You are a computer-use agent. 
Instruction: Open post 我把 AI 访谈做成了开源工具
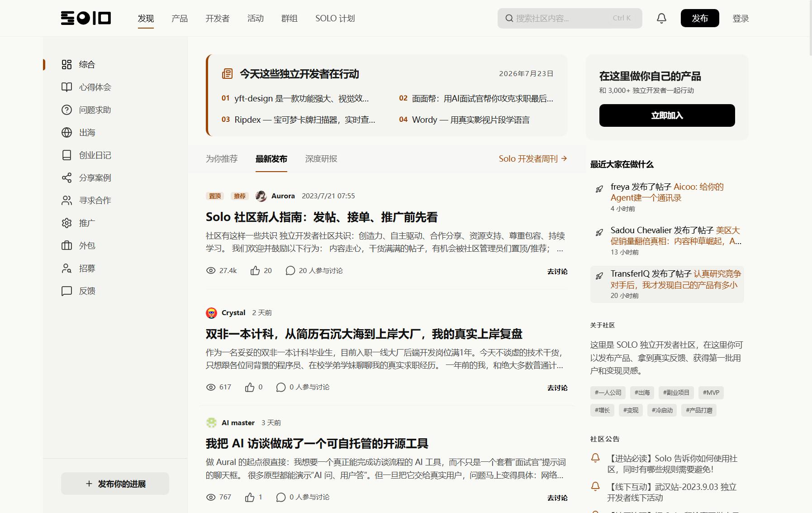[317, 444]
